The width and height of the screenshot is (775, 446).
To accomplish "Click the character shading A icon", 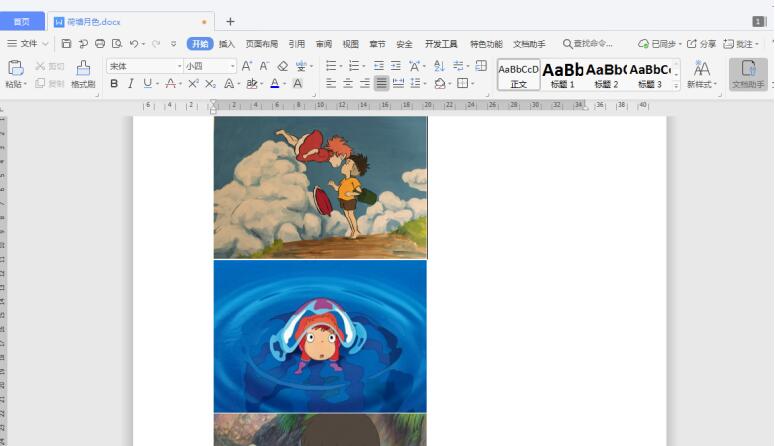I will [x=298, y=84].
